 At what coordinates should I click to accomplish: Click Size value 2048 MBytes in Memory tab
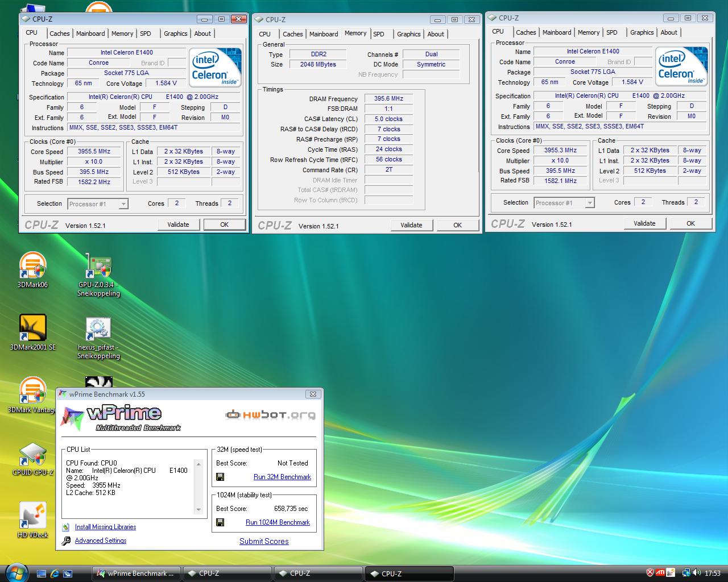pyautogui.click(x=318, y=64)
